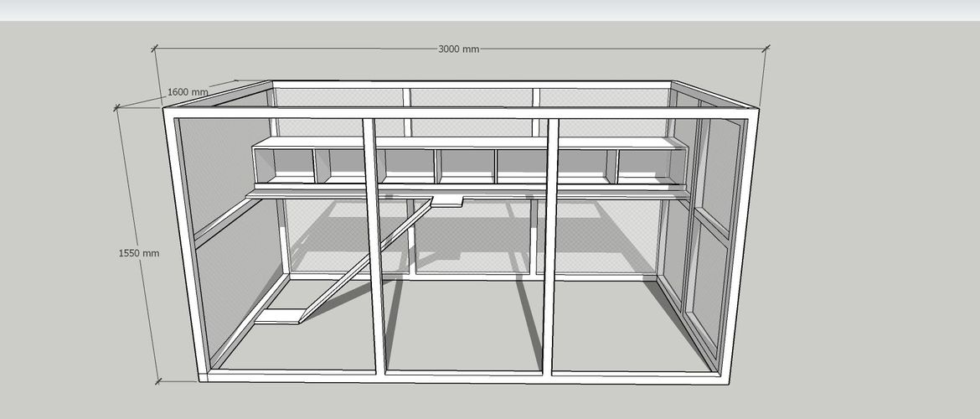Select the 1550 mm height dimension label

pos(138,252)
